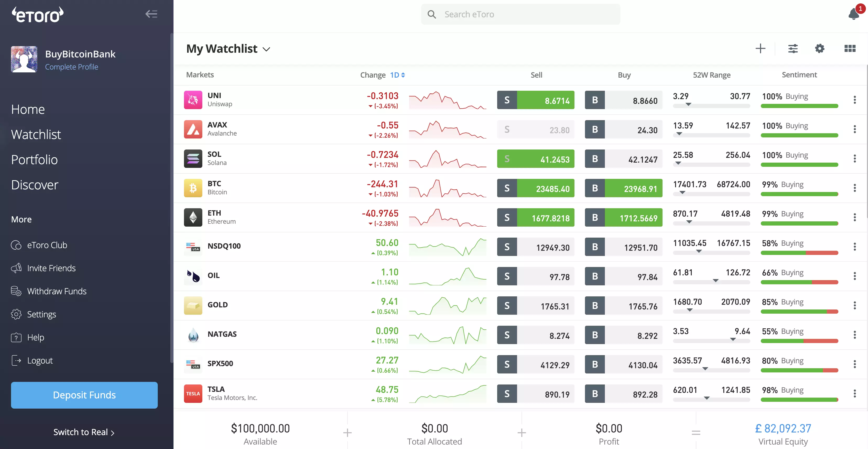The height and width of the screenshot is (449, 868).
Task: Click the OIL 52W range bar
Action: [x=711, y=282]
